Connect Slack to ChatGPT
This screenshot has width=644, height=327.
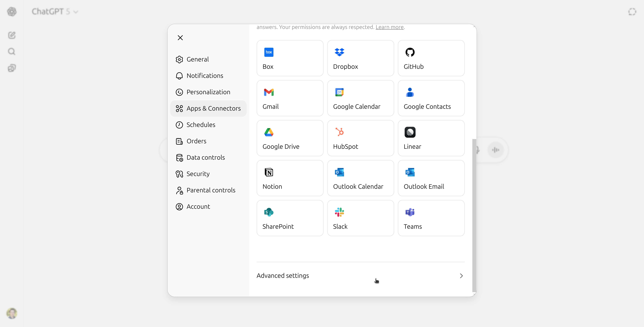click(360, 218)
